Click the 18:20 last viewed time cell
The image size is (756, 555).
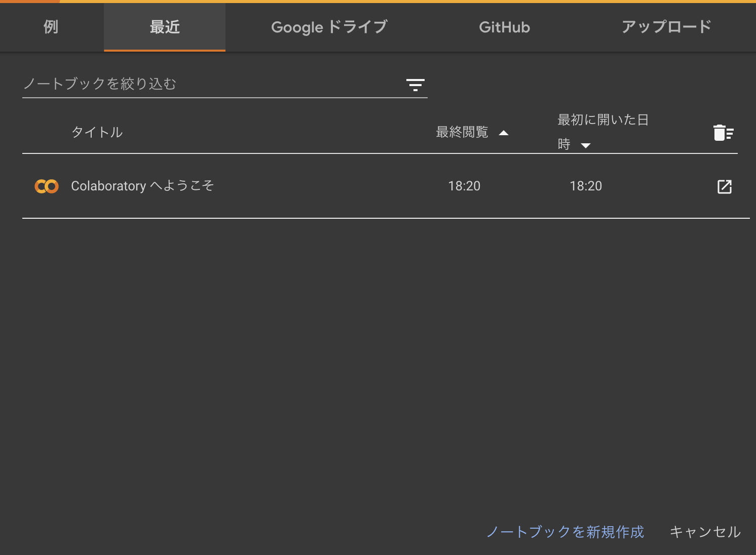coord(464,186)
